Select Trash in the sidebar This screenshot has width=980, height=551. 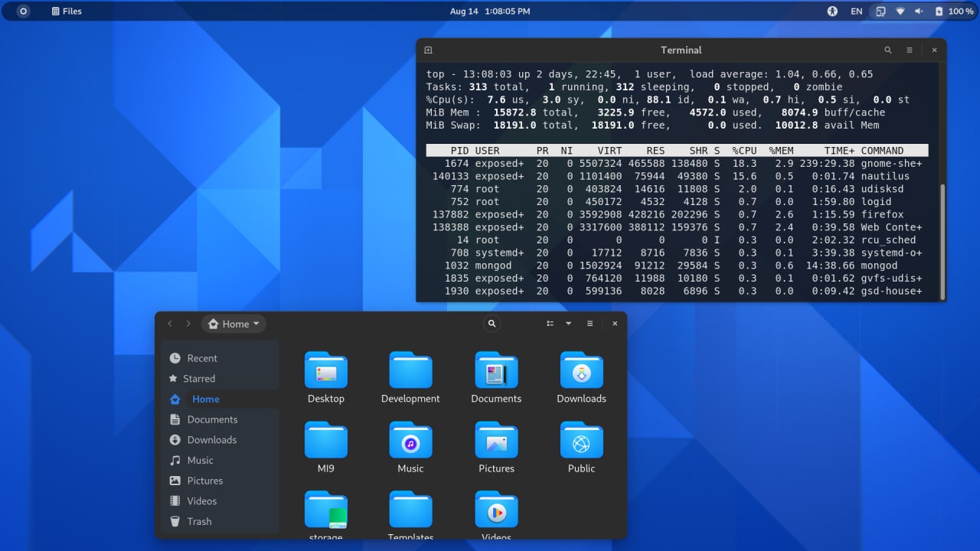tap(199, 521)
